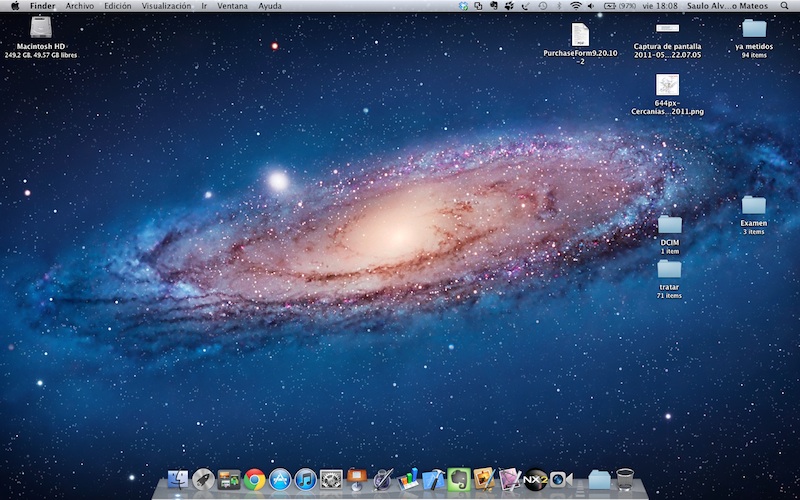The image size is (800, 500).
Task: Open Mission Control from the Dock
Action: click(x=229, y=480)
